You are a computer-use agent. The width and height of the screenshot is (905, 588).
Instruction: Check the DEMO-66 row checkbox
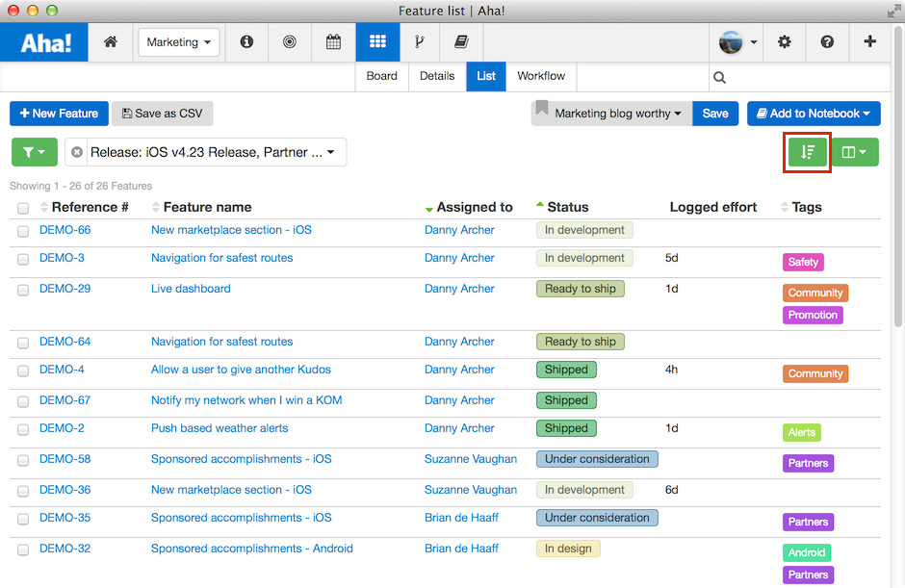tap(22, 231)
